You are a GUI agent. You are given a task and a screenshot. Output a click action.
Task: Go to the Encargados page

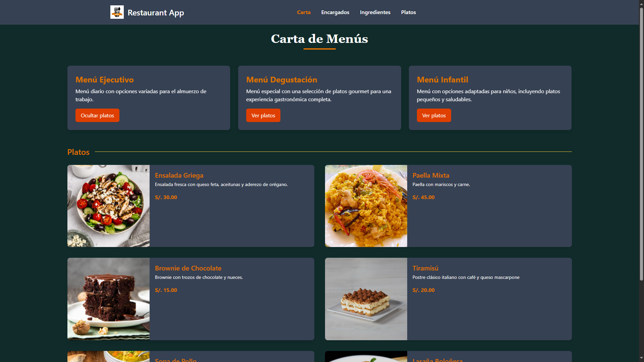pos(335,12)
